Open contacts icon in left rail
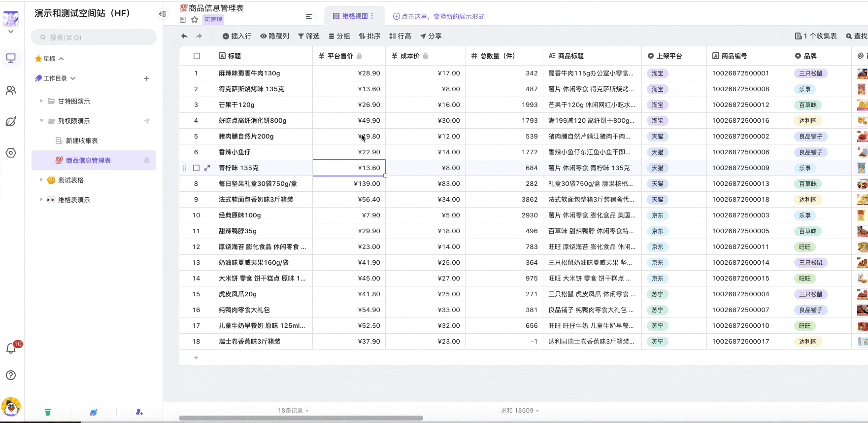Image resolution: width=868 pixels, height=423 pixels. [x=11, y=90]
